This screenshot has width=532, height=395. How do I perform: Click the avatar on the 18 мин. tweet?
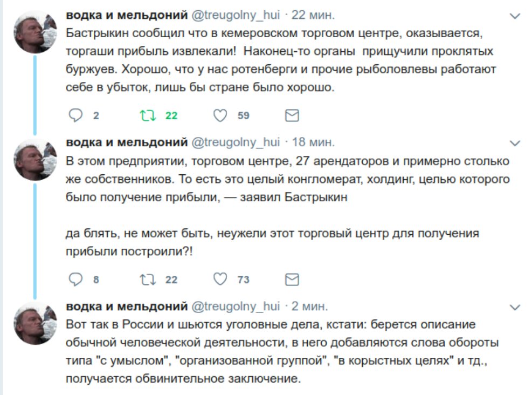pos(35,159)
